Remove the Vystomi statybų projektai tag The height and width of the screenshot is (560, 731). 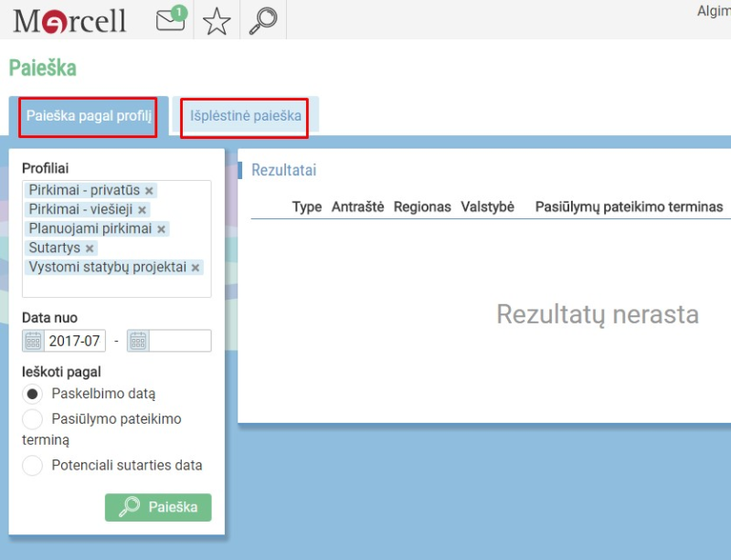(195, 268)
